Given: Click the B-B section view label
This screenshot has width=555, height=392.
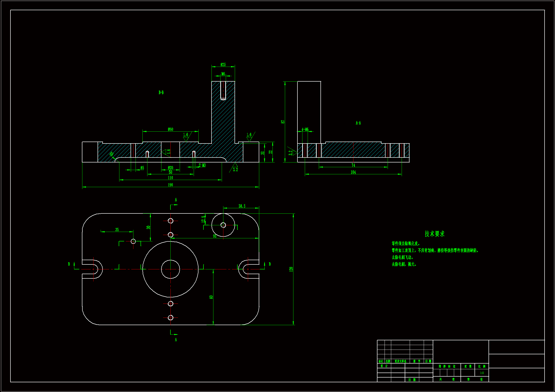Looking at the screenshot, I should coord(161,92).
